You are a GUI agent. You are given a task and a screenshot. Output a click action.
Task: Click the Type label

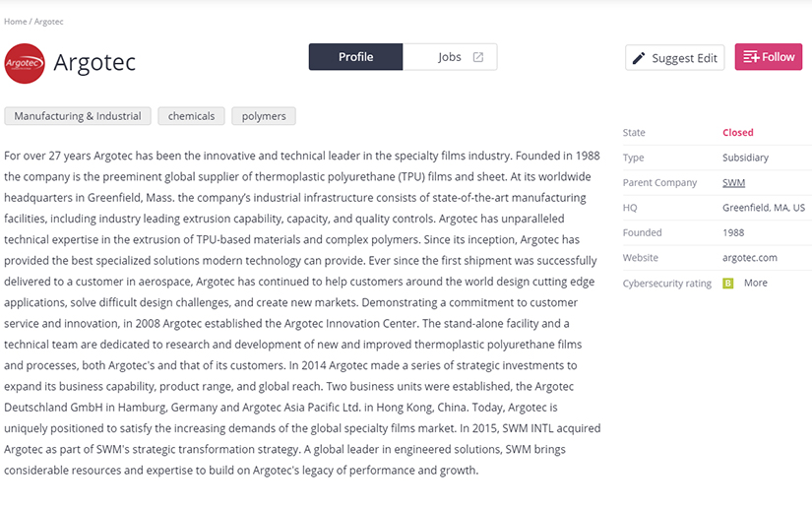(633, 158)
